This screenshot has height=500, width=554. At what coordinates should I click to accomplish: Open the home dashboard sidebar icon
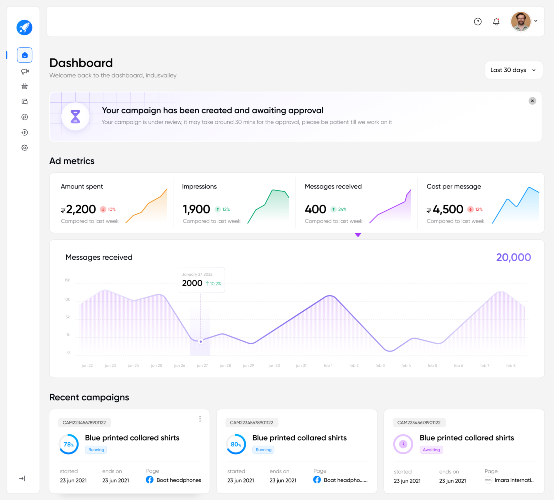[25, 55]
